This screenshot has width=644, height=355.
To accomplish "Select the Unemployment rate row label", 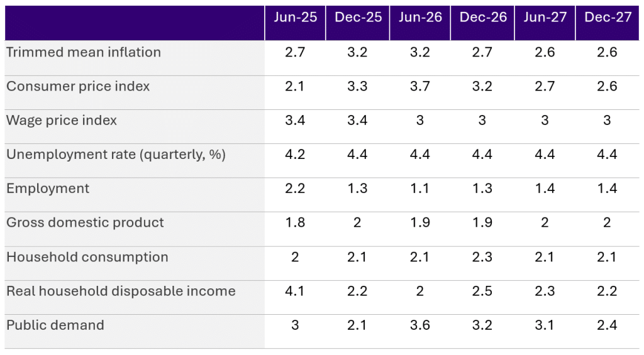I will tap(116, 155).
